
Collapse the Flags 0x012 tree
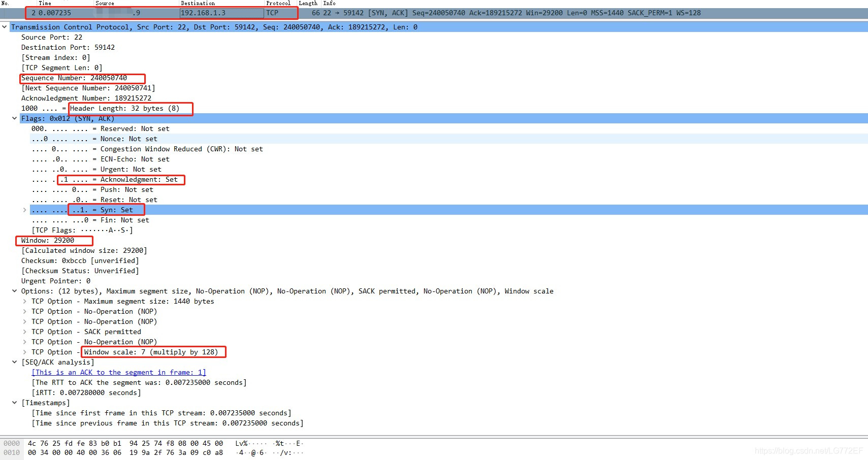pyautogui.click(x=15, y=118)
